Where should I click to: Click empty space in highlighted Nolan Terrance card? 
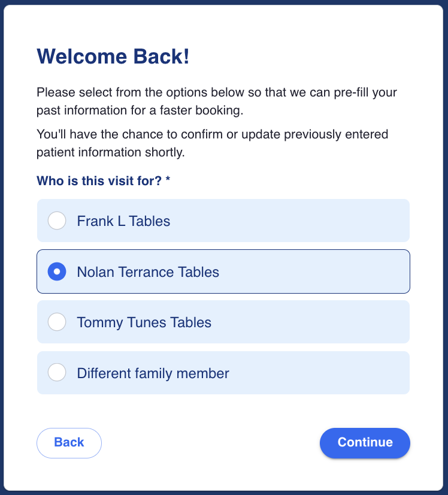[323, 272]
